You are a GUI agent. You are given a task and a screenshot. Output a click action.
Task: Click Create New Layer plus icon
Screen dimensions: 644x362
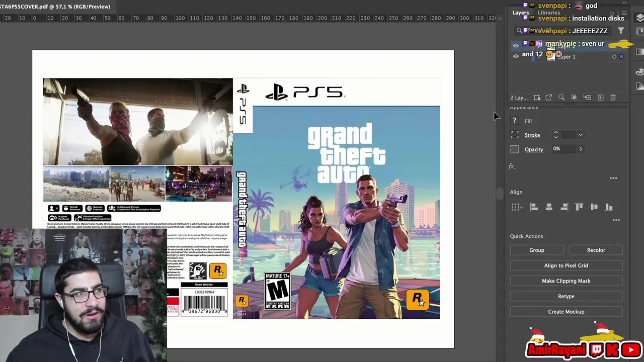click(x=600, y=98)
